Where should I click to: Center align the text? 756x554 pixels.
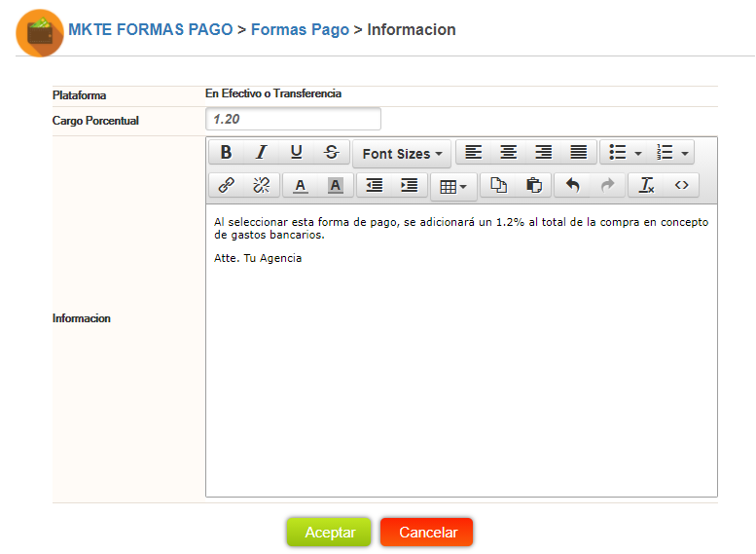click(508, 153)
